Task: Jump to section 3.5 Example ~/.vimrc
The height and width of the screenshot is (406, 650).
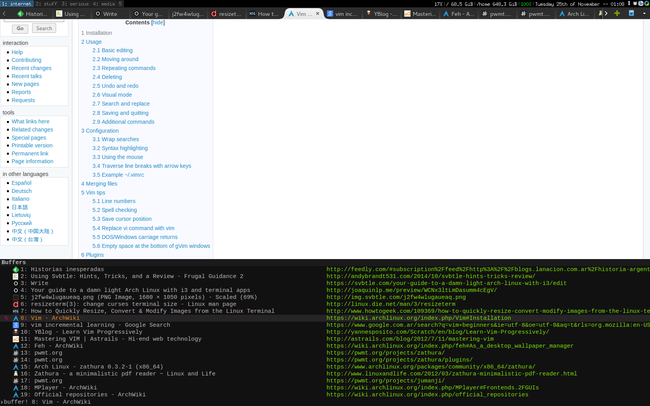Action: click(x=118, y=175)
